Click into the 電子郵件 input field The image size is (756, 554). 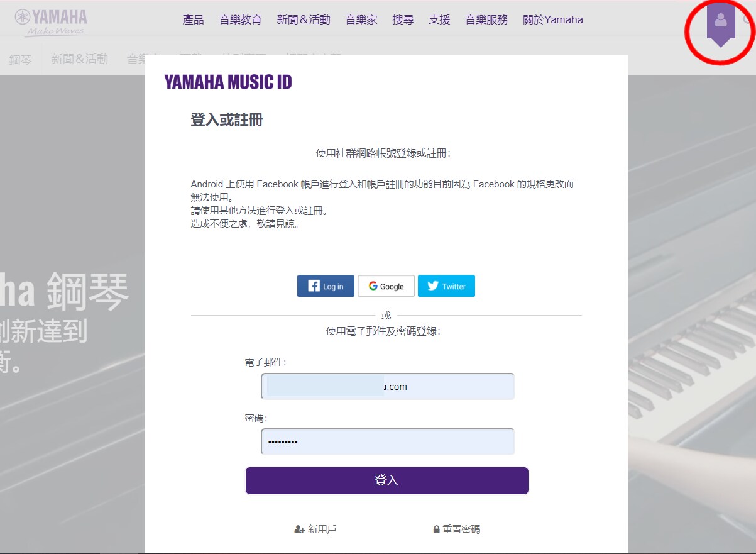[x=388, y=387]
